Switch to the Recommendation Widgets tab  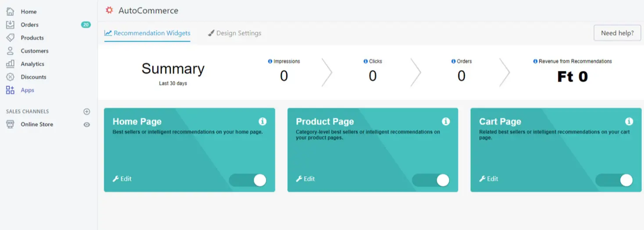click(148, 33)
